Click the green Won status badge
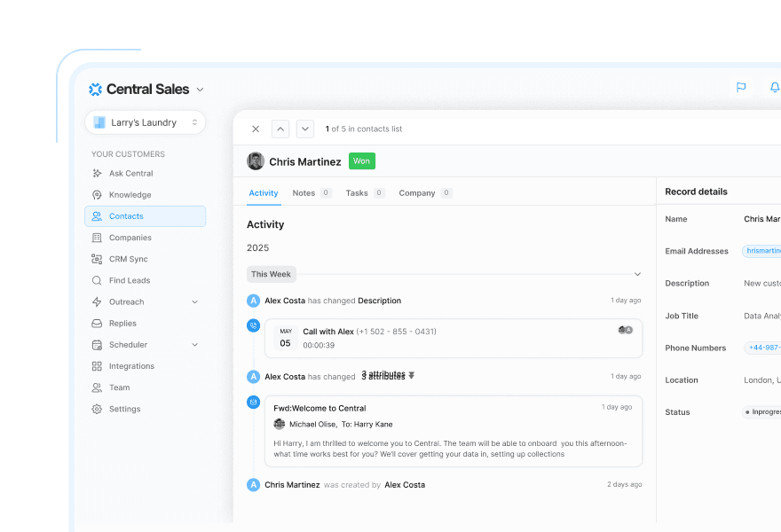Screen dimensions: 781x532 pyautogui.click(x=361, y=160)
